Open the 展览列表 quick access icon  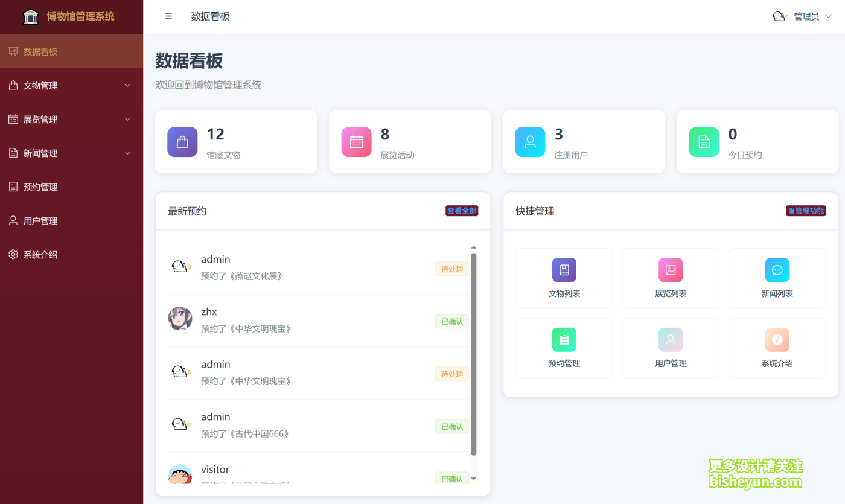point(670,270)
